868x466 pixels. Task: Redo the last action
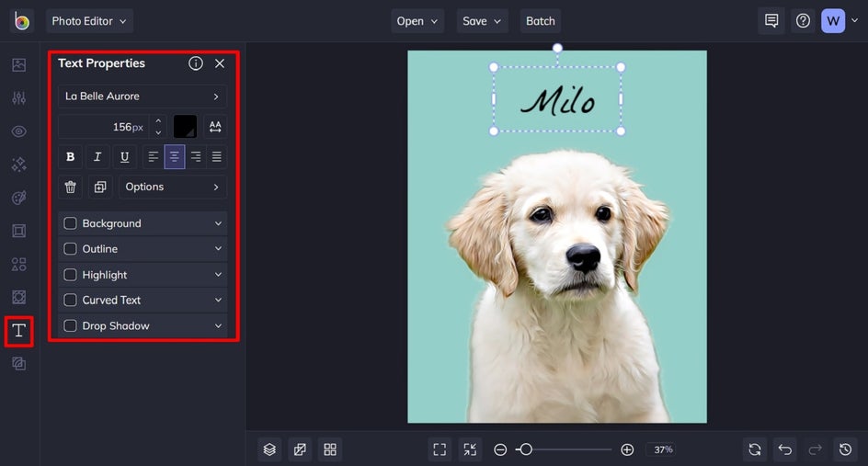(815, 449)
